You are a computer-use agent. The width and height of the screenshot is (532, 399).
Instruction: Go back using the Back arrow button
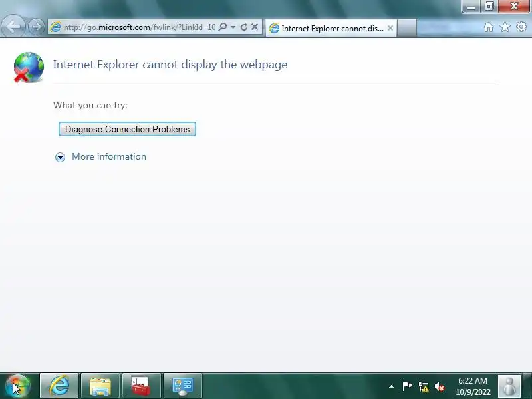(13, 26)
